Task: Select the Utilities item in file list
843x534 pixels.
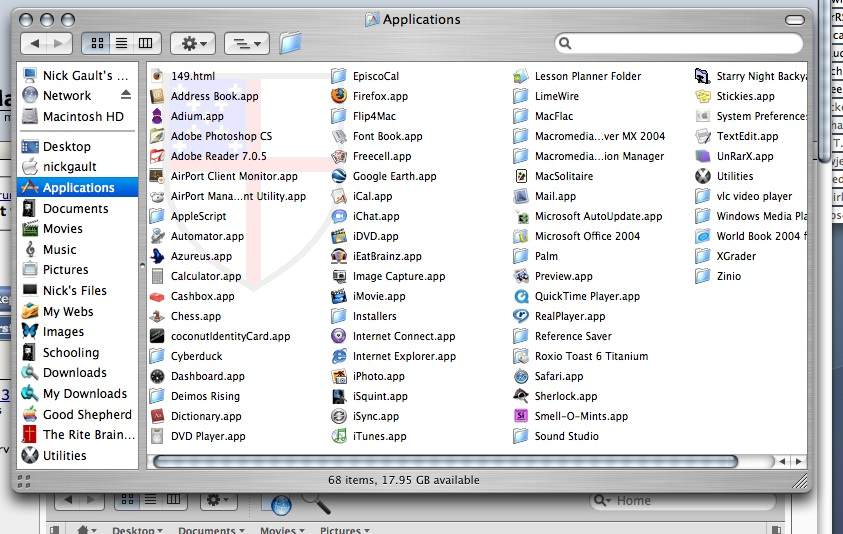Action: [x=724, y=176]
